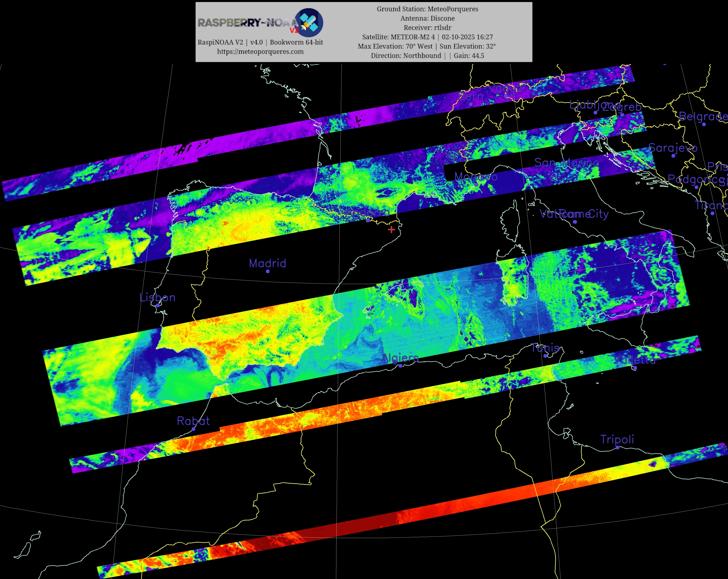
Task: Click the Lisbon city dot marker
Action: point(158,305)
